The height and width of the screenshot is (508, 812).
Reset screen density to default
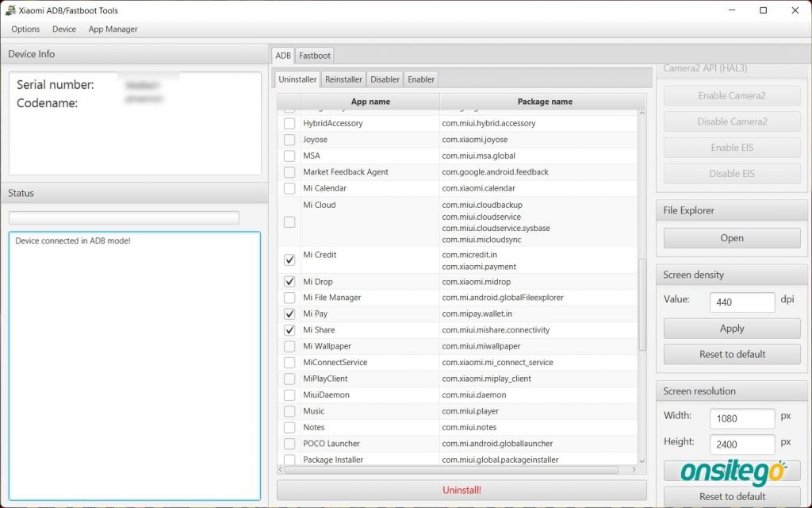731,354
